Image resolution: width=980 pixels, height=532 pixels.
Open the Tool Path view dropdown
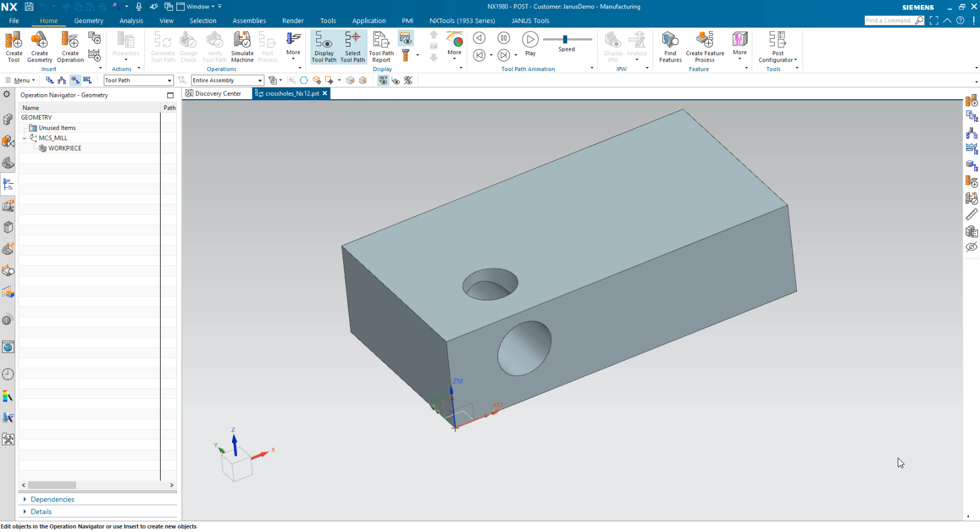click(169, 80)
